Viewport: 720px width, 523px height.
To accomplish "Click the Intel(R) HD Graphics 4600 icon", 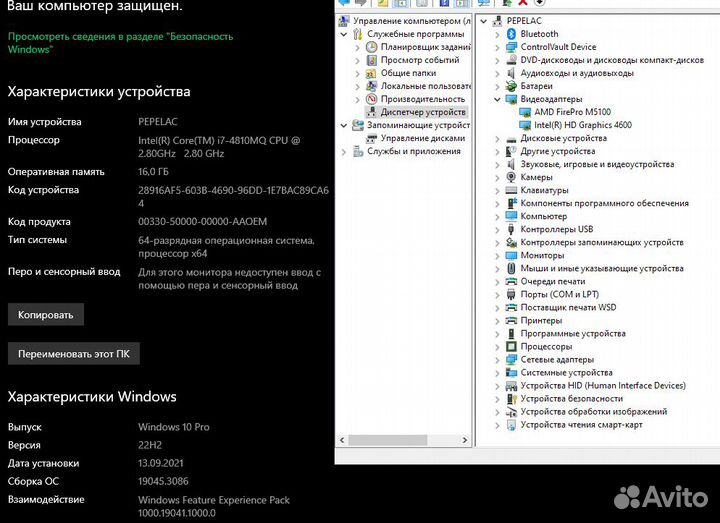I will click(x=525, y=125).
